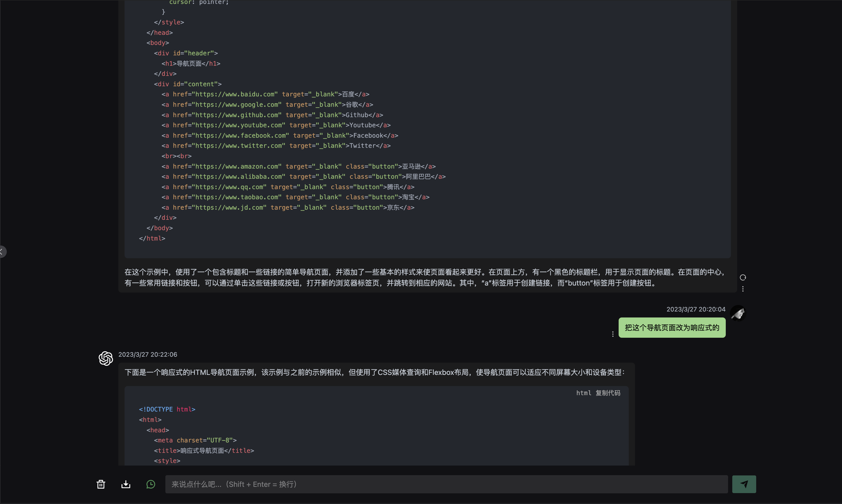Click the div id="header" code line

click(x=186, y=53)
